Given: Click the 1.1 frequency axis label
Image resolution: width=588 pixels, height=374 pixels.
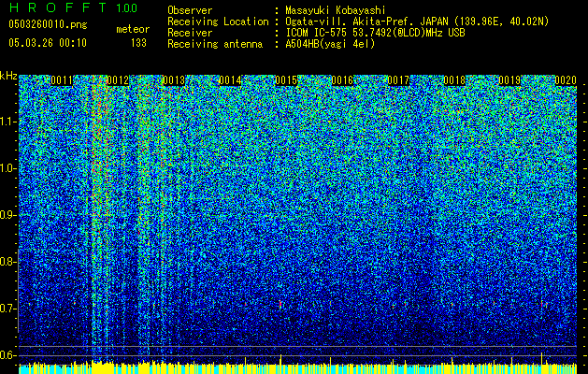Looking at the screenshot, I should pyautogui.click(x=8, y=122).
